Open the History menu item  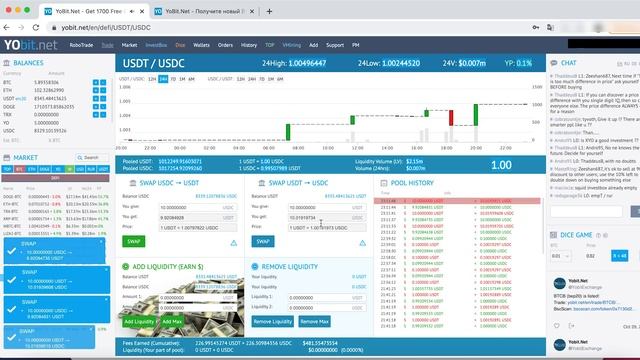coord(249,45)
